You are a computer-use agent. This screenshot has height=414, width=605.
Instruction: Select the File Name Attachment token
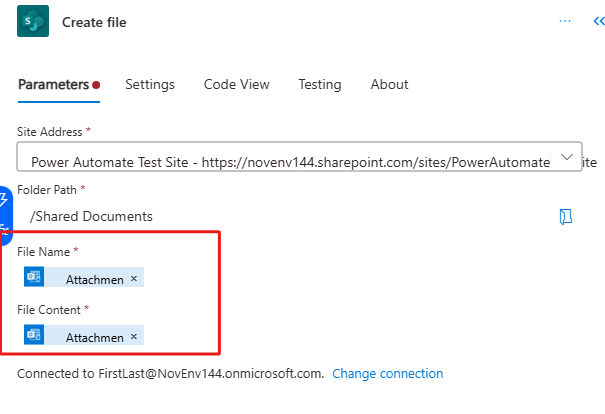pos(94,279)
